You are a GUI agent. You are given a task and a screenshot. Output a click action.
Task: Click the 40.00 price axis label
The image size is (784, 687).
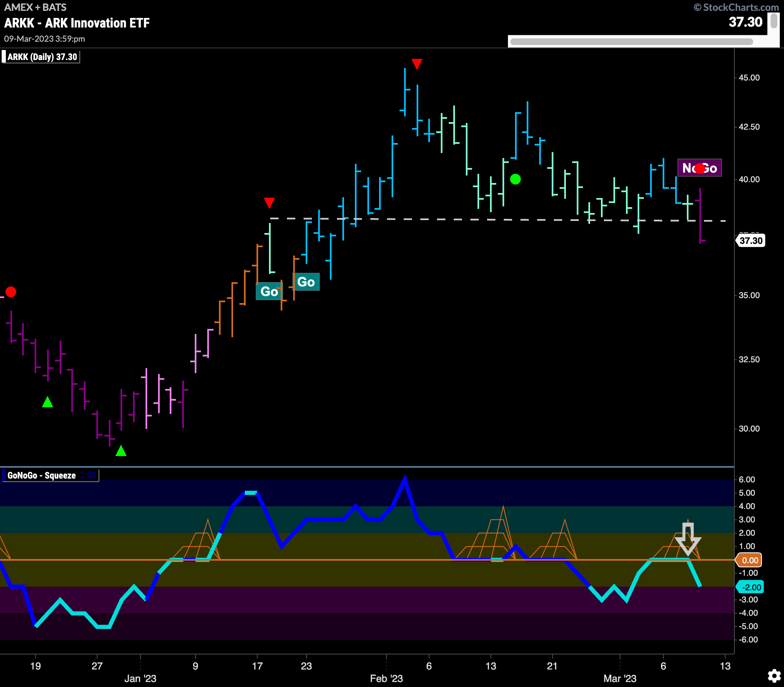[749, 179]
